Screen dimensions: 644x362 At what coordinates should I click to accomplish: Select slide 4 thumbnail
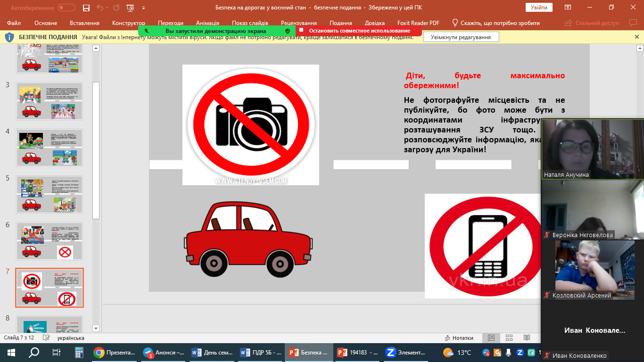50,148
